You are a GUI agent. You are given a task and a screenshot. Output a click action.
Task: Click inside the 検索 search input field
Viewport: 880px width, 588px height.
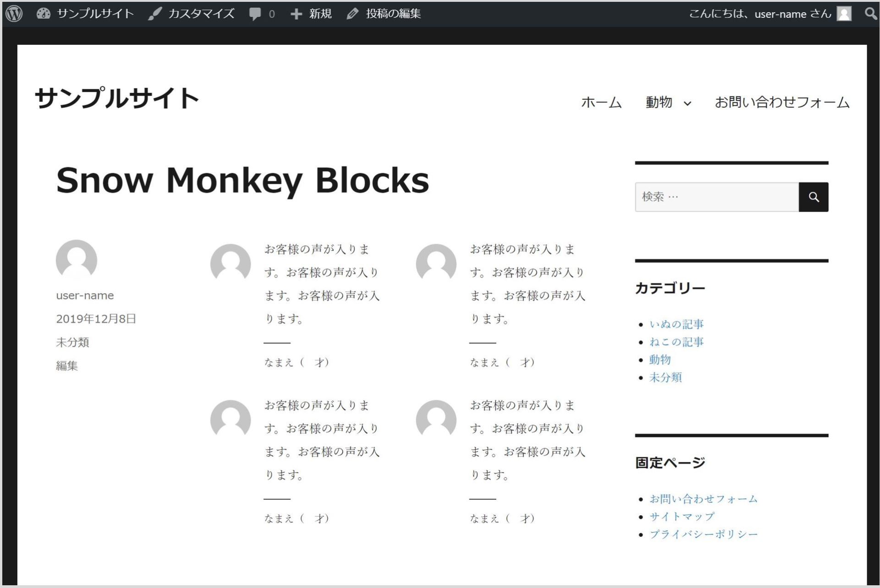tap(715, 197)
